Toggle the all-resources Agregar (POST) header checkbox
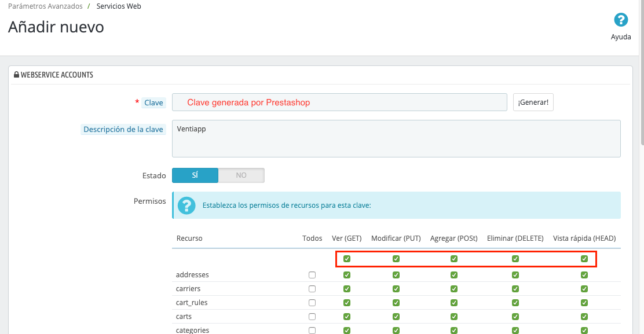 (x=454, y=259)
